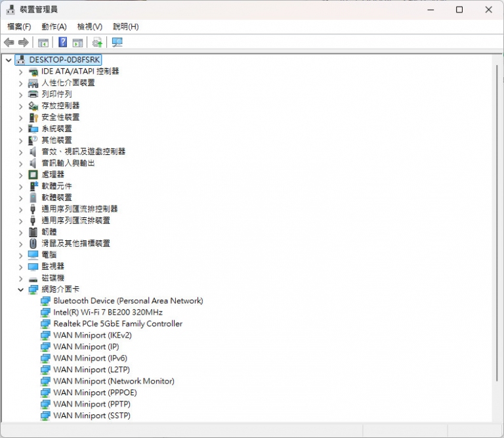Click the Back arrow in the toolbar
Screen dimensions: 504x438
coord(9,43)
